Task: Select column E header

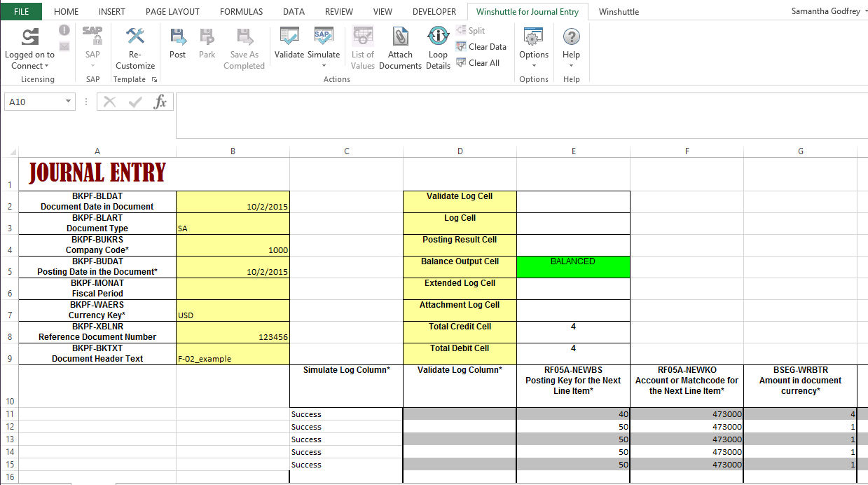Action: [573, 151]
